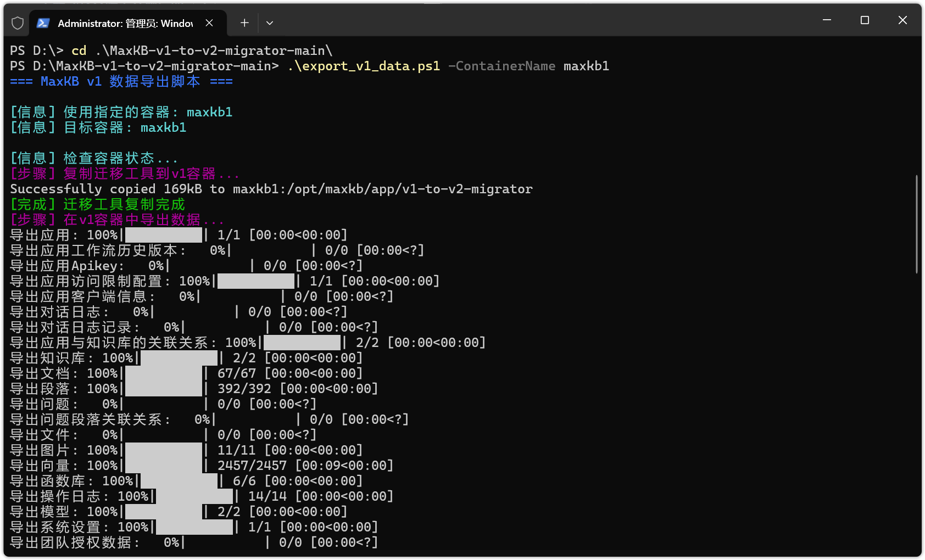Close the terminal window
The width and height of the screenshot is (925, 560).
[x=902, y=20]
